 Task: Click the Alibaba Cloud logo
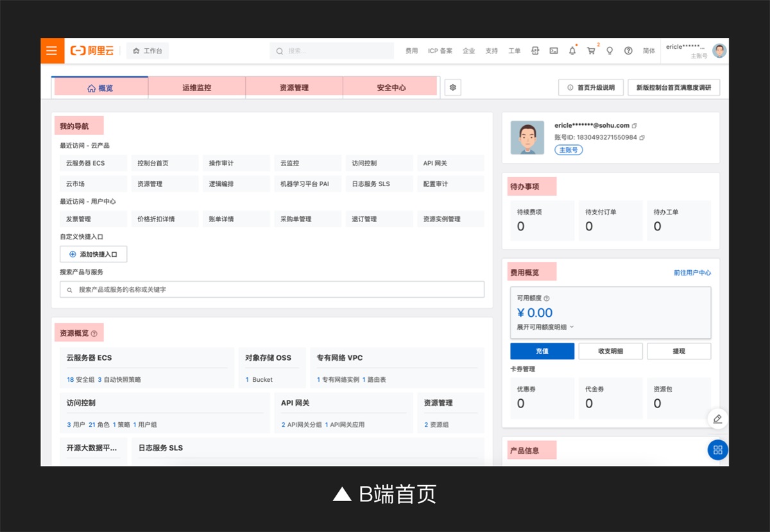(x=92, y=51)
